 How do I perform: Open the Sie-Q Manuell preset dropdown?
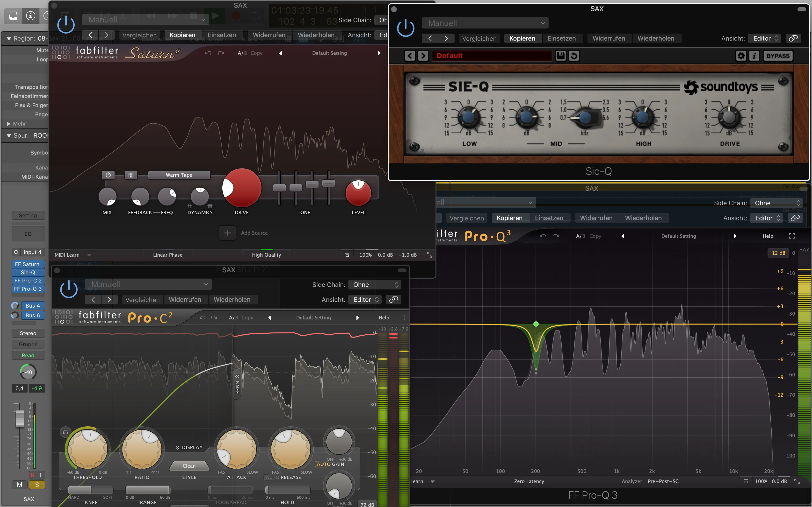coord(485,23)
